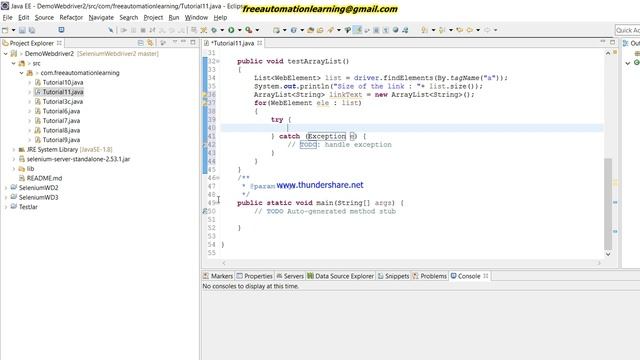Click Collapse All in Project Explorer
Viewport: 640px width, 360px height.
click(x=140, y=43)
